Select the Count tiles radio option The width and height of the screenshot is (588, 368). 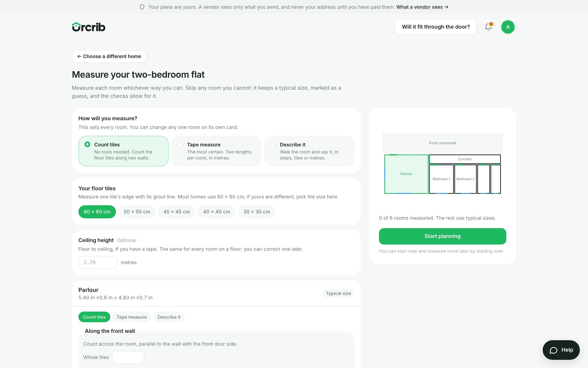(x=123, y=151)
